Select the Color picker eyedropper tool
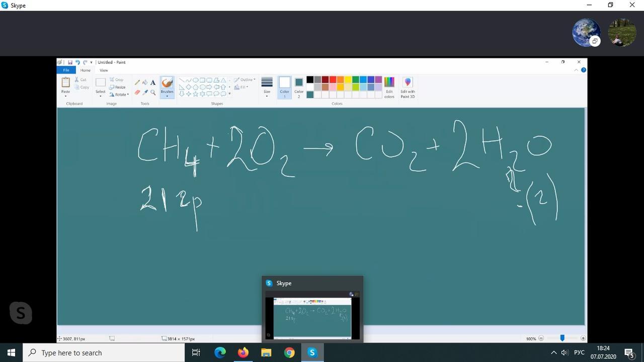644x362 pixels. pos(145,93)
